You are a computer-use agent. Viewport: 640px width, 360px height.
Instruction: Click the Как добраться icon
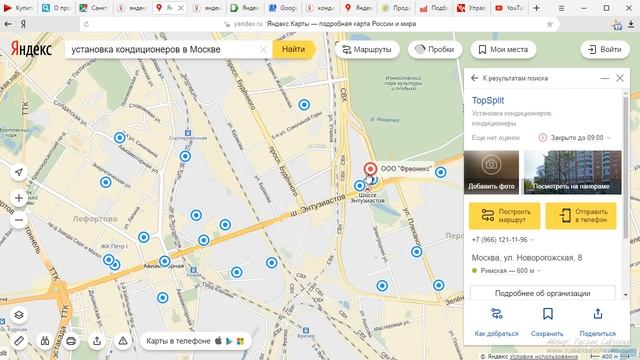pos(496,313)
